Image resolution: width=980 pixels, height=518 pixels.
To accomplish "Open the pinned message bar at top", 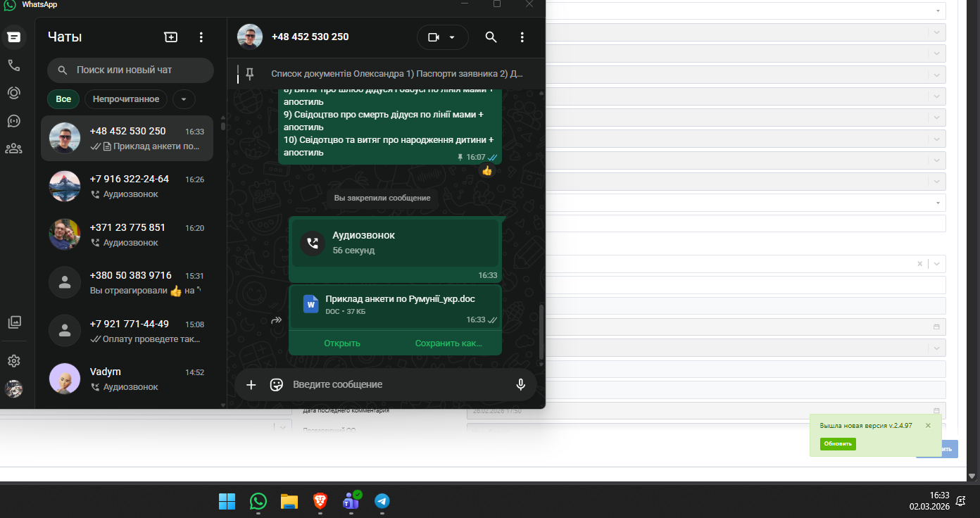I will click(x=386, y=73).
